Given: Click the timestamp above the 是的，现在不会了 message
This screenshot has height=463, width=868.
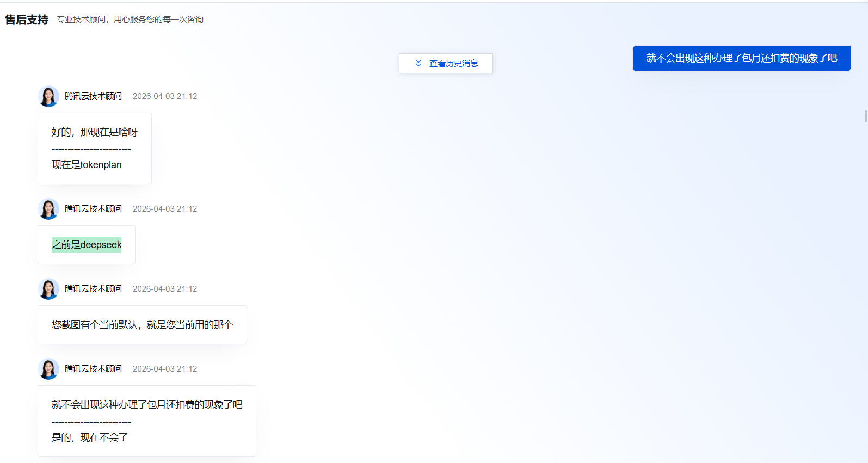Looking at the screenshot, I should [x=165, y=369].
